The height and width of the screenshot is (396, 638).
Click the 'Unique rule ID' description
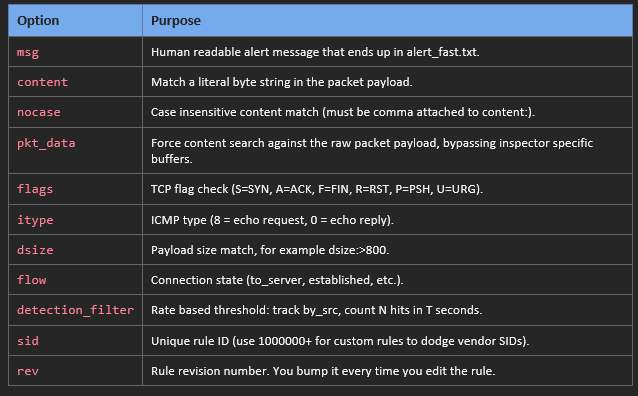point(340,341)
